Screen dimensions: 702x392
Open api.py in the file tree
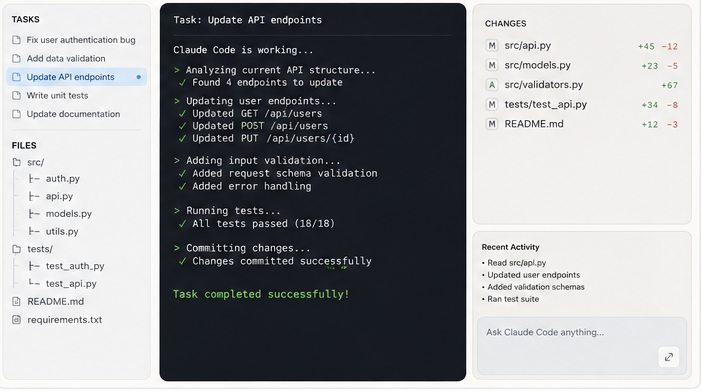click(59, 196)
